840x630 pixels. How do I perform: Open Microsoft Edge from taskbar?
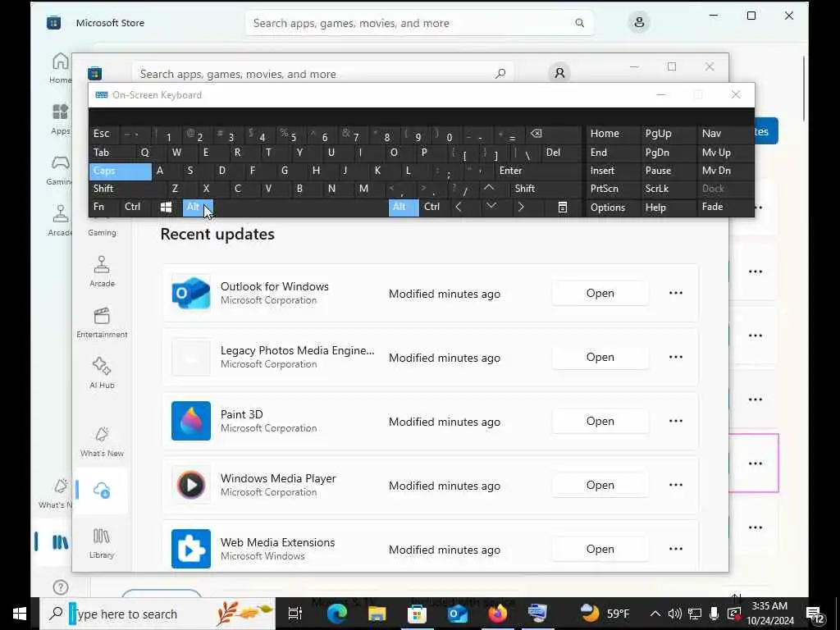pyautogui.click(x=337, y=614)
